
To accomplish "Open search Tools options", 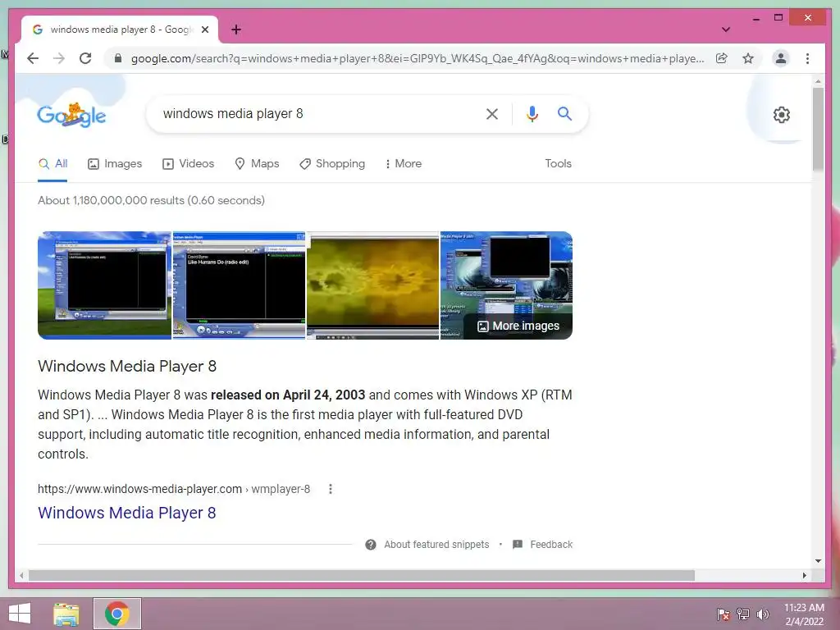I will (558, 164).
